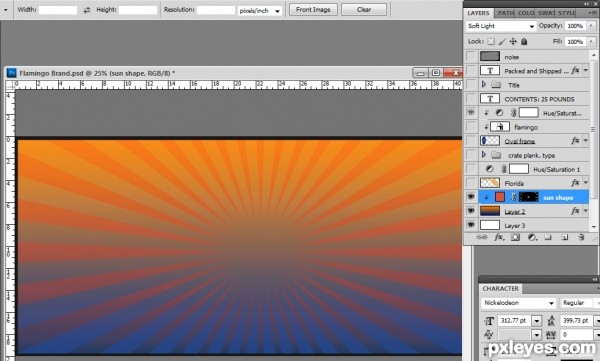Screen dimensions: 600x361
Task: Show the noise layer
Action: point(471,57)
